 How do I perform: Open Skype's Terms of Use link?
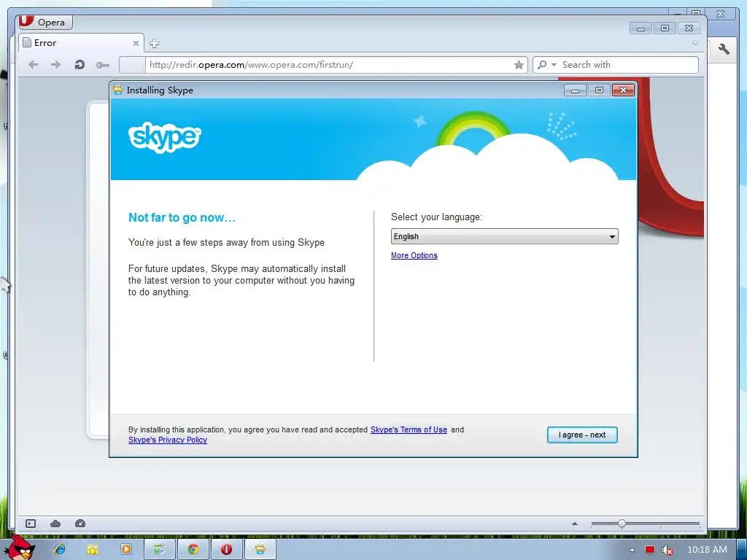(409, 429)
